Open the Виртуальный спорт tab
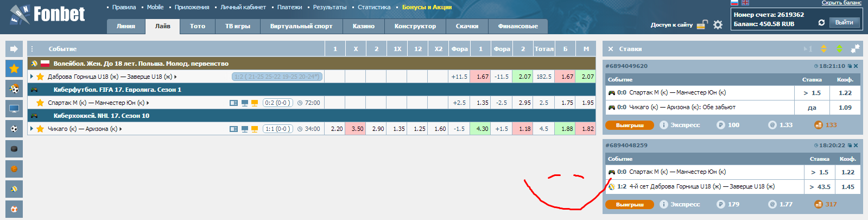The height and width of the screenshot is (220, 868). pyautogui.click(x=301, y=26)
